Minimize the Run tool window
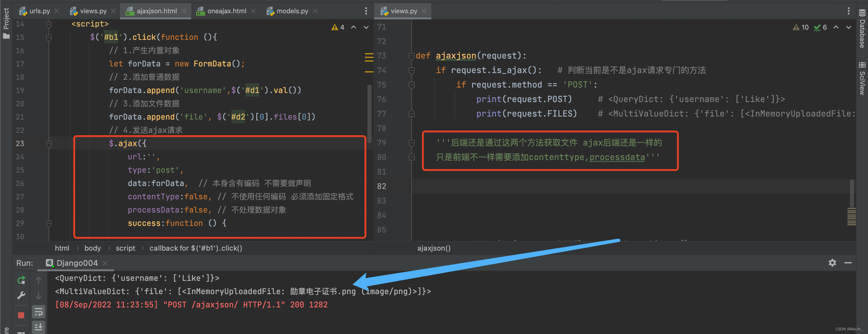Screen dimensions: 868x334 848,262
